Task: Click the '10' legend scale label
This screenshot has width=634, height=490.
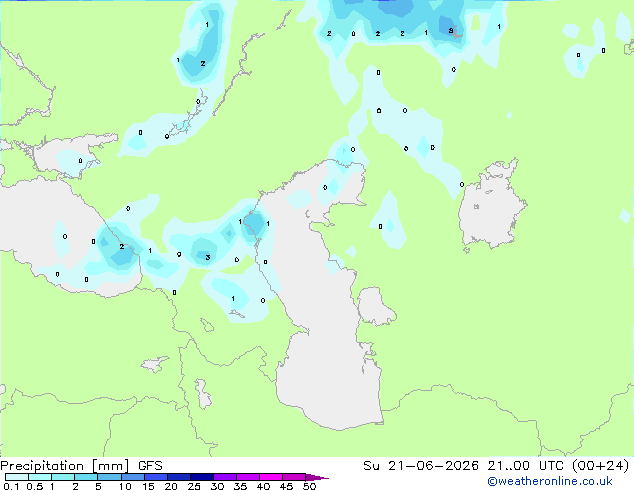Action: point(125,486)
